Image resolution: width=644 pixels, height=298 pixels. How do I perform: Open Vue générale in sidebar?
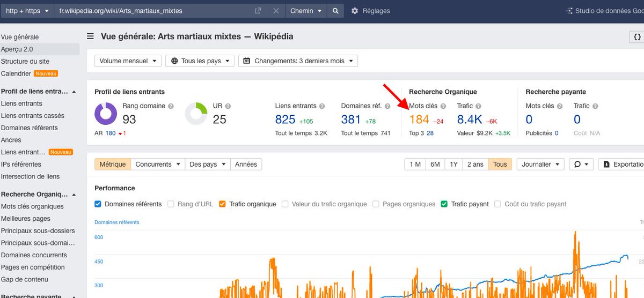(x=20, y=37)
